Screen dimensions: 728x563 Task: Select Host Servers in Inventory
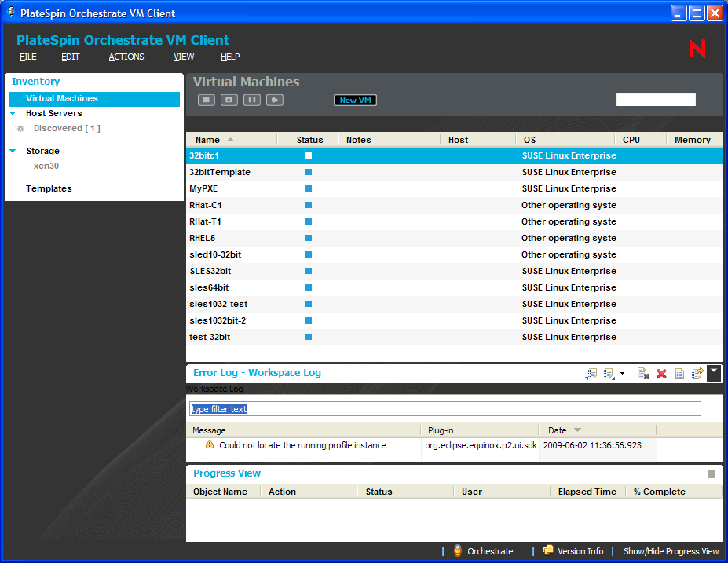pyautogui.click(x=54, y=113)
